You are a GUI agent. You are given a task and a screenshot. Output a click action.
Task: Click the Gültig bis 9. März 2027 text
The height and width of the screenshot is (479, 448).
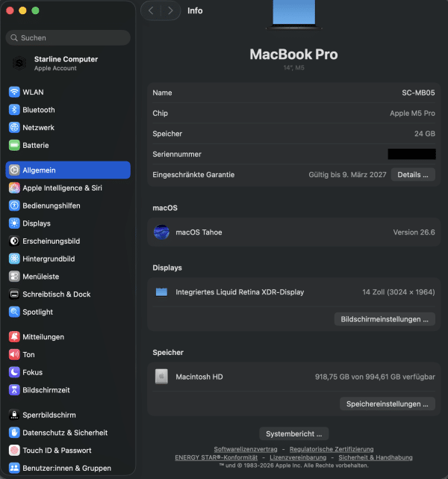click(347, 175)
